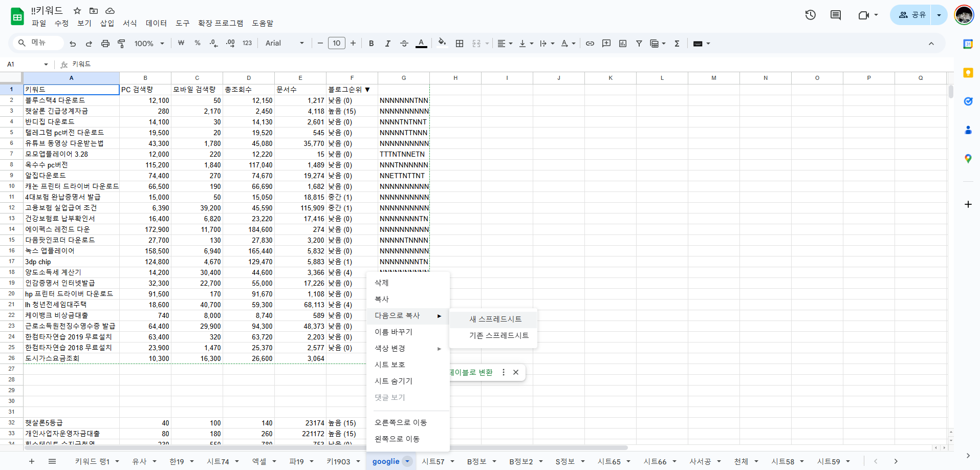This screenshot has width=980, height=470.
Task: Get add-ons with the plus icon
Action: pyautogui.click(x=968, y=204)
